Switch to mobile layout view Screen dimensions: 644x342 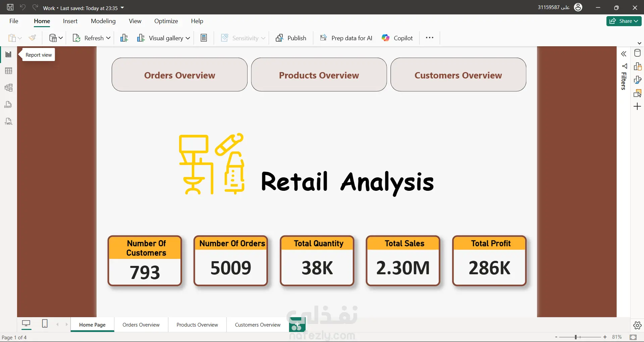(45, 324)
